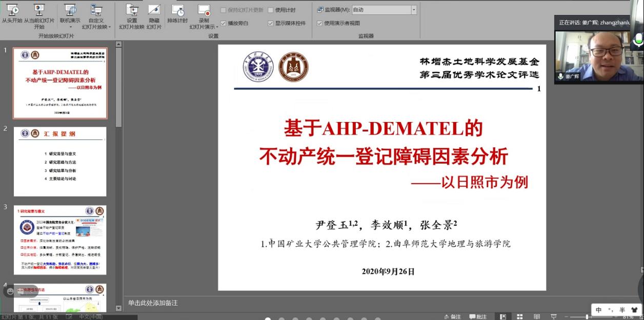Click the slide date 2020年9月26日

point(388,272)
